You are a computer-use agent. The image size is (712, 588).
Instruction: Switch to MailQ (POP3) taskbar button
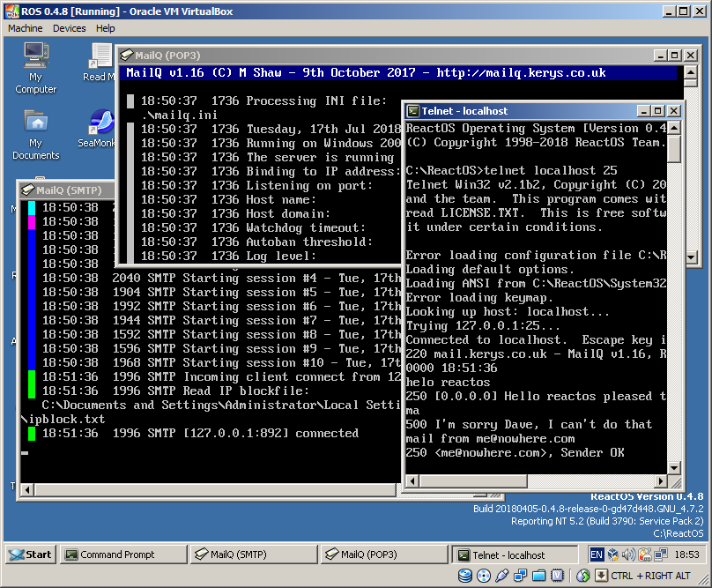384,555
